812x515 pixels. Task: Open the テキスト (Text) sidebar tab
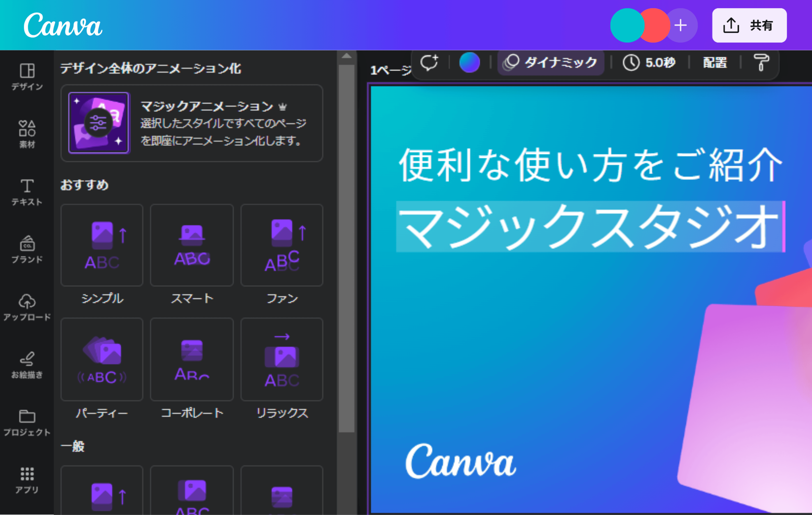click(27, 192)
